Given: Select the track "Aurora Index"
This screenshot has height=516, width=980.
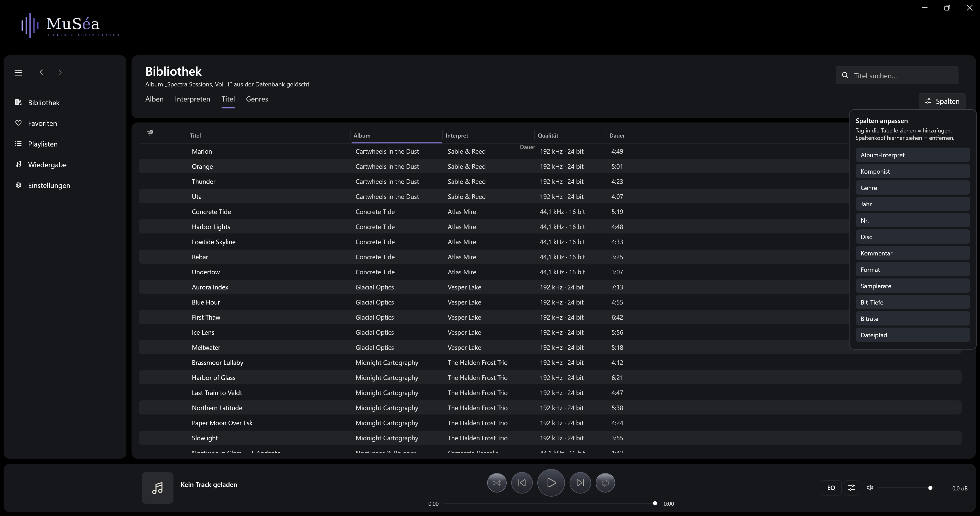Looking at the screenshot, I should coord(210,287).
